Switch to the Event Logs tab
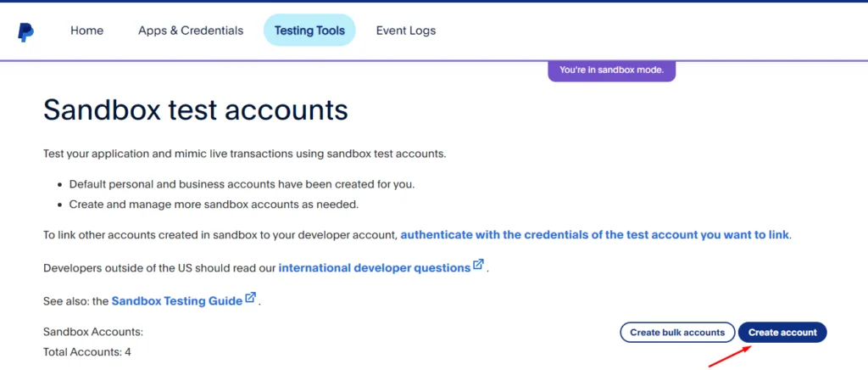The width and height of the screenshot is (868, 370). point(406,31)
